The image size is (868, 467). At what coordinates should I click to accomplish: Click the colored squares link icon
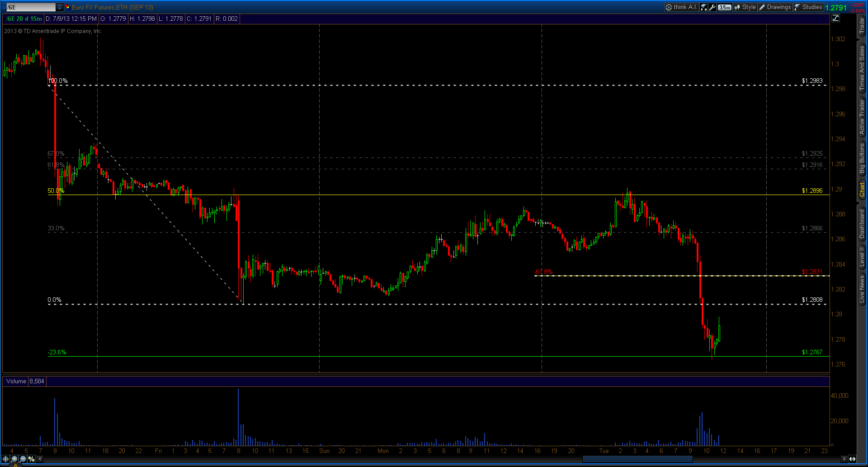67,7
